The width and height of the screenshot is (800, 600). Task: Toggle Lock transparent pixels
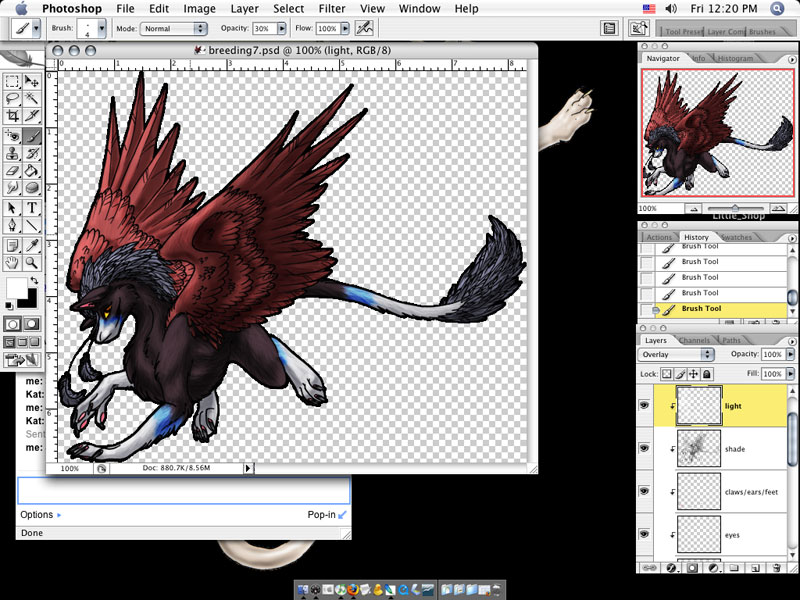[666, 374]
